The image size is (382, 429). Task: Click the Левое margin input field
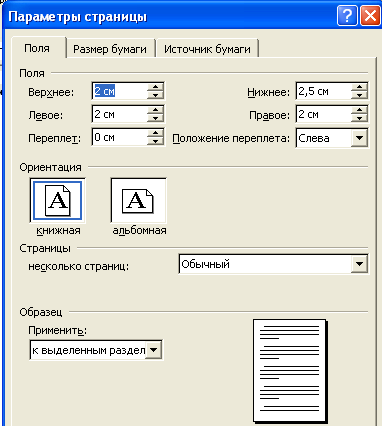119,114
